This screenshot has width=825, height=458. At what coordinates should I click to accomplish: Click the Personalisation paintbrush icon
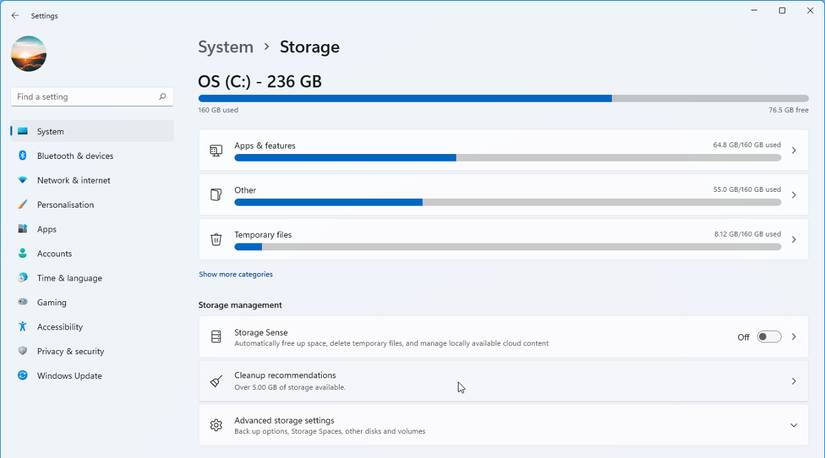click(x=23, y=204)
